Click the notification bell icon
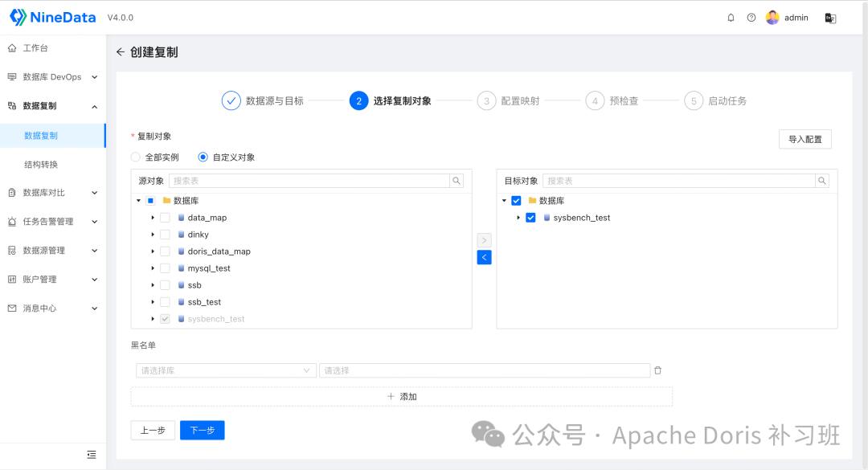 pyautogui.click(x=731, y=17)
